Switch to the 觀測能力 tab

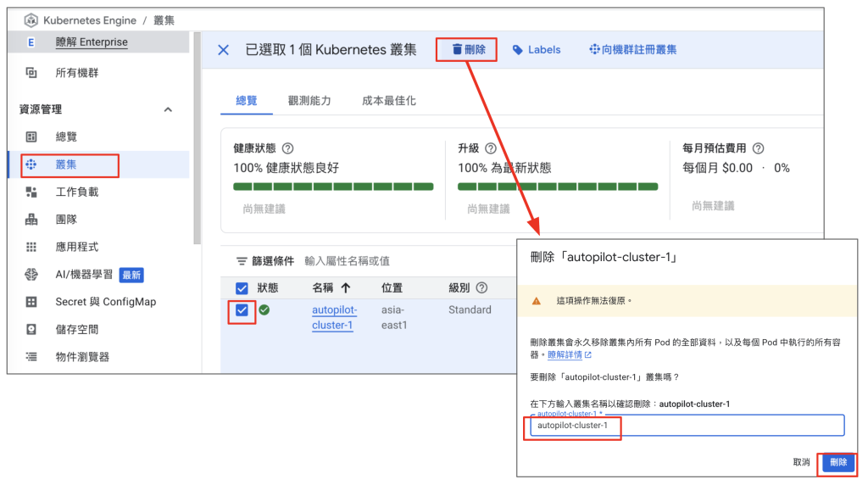pos(309,101)
